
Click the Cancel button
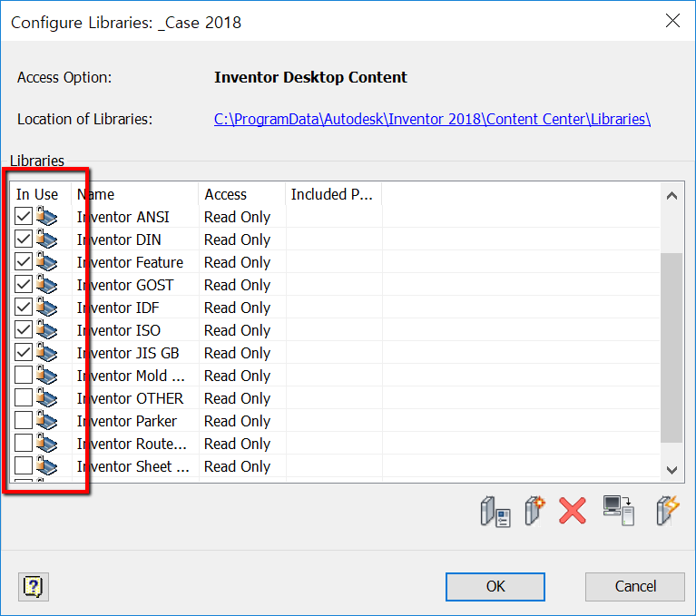click(x=635, y=587)
